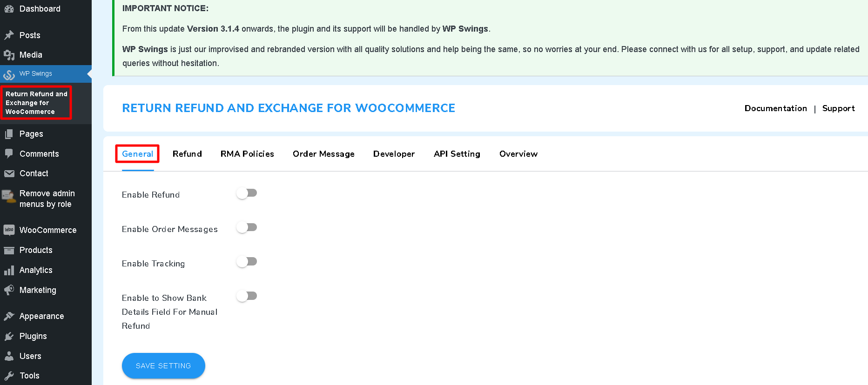Viewport: 868px width, 385px height.
Task: Click the WooCommerce Woo icon
Action: point(9,230)
